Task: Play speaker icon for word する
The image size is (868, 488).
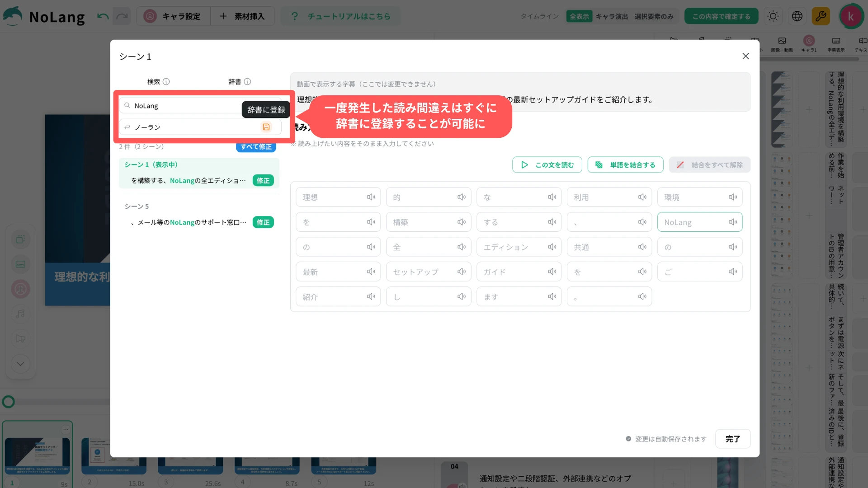Action: pyautogui.click(x=552, y=222)
